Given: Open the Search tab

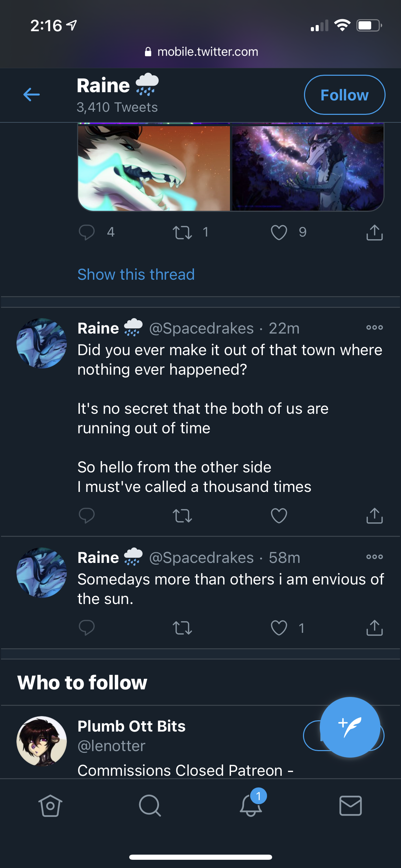Looking at the screenshot, I should 150,806.
